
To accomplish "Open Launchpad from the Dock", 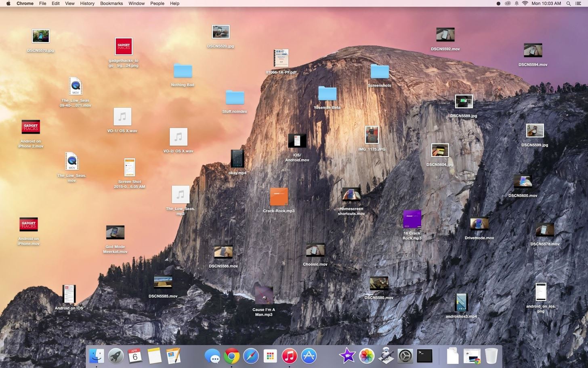I will tap(116, 356).
